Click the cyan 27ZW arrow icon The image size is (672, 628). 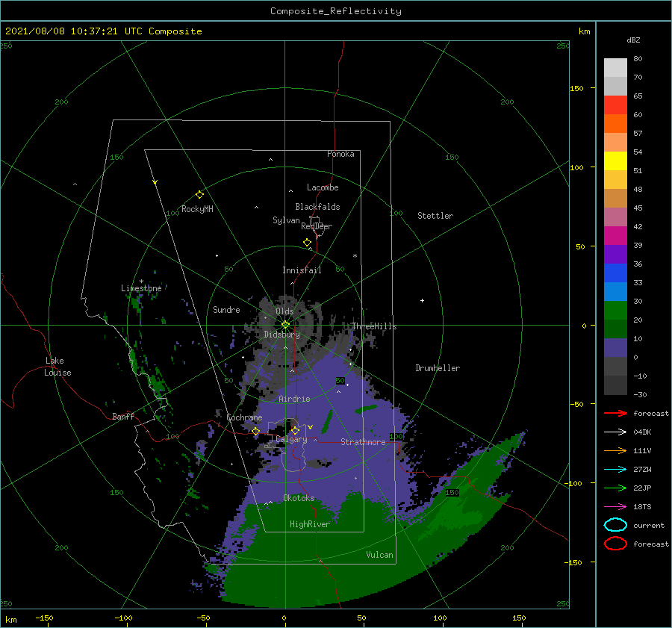point(615,470)
